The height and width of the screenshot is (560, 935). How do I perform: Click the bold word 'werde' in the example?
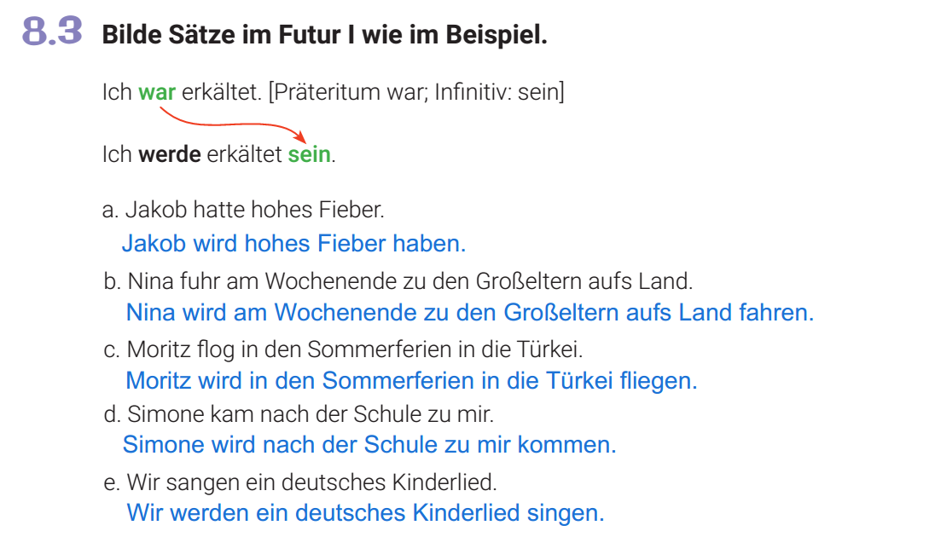[169, 155]
